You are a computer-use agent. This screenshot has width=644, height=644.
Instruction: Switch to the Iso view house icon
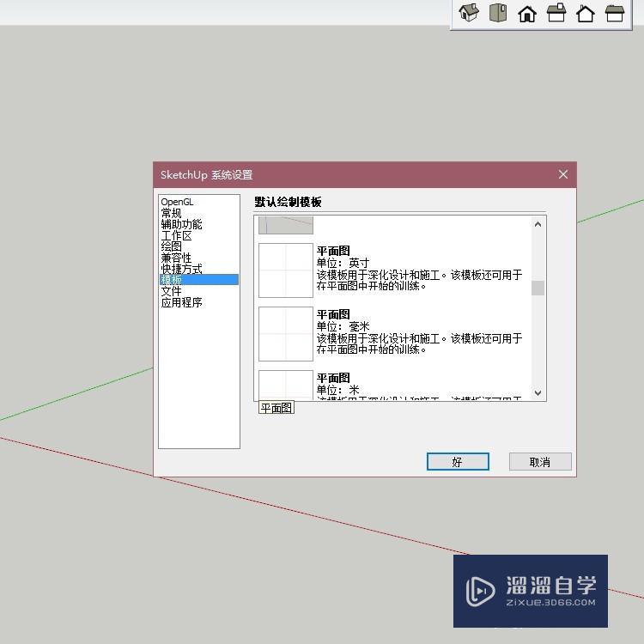click(469, 13)
